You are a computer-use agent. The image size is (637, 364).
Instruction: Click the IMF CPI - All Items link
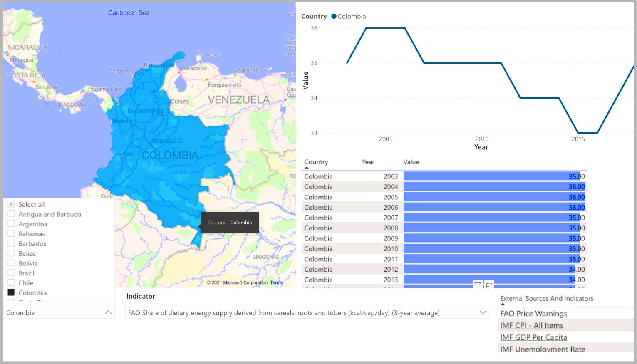point(531,325)
